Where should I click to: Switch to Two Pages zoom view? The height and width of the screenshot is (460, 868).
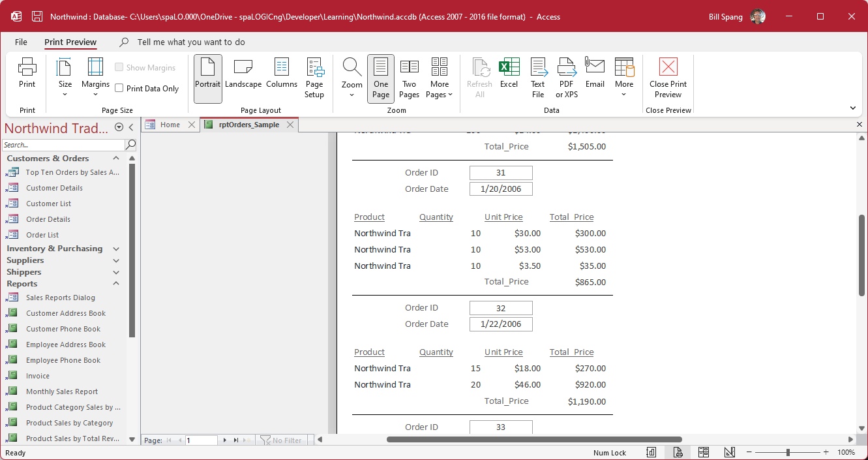point(409,78)
